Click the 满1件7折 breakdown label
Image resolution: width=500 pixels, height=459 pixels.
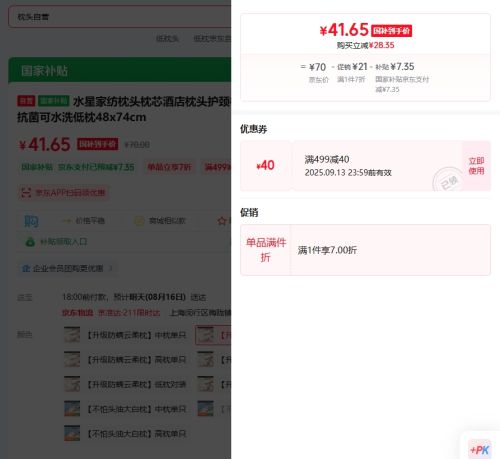click(351, 79)
